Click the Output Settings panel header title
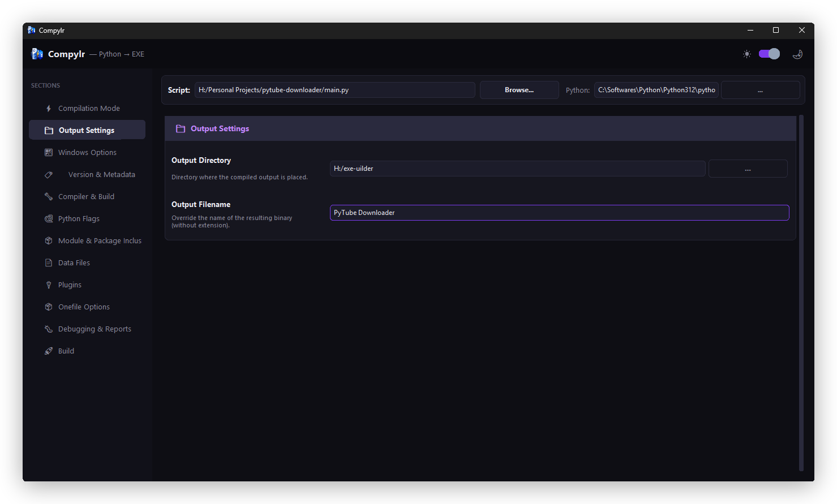The height and width of the screenshot is (504, 837). 220,129
